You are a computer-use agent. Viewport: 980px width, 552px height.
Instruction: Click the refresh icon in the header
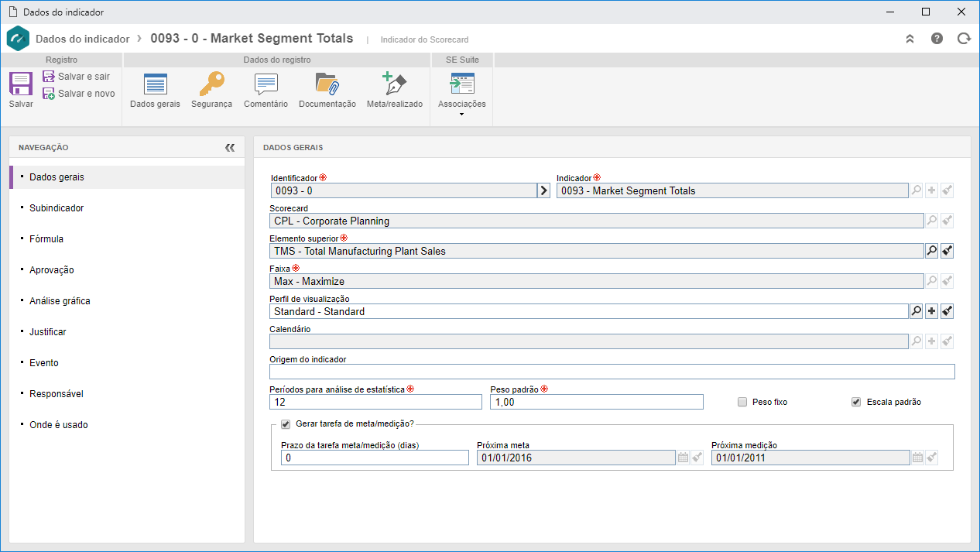964,38
